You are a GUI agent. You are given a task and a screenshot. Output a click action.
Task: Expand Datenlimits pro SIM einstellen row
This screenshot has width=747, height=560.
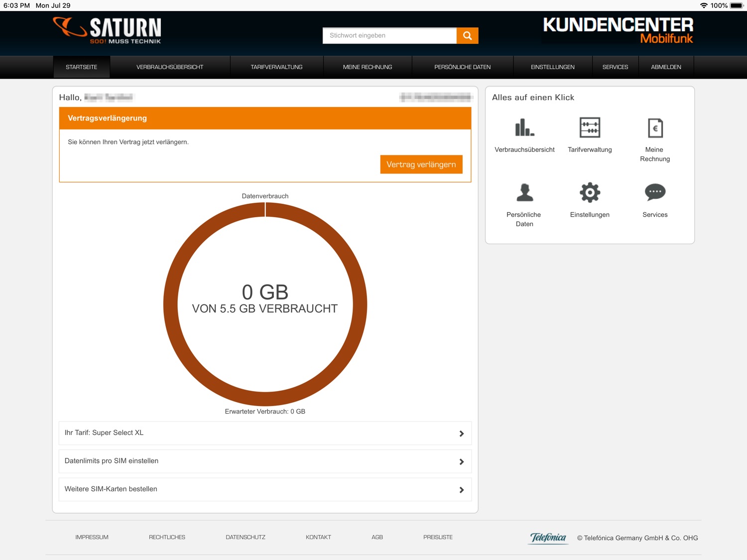265,461
